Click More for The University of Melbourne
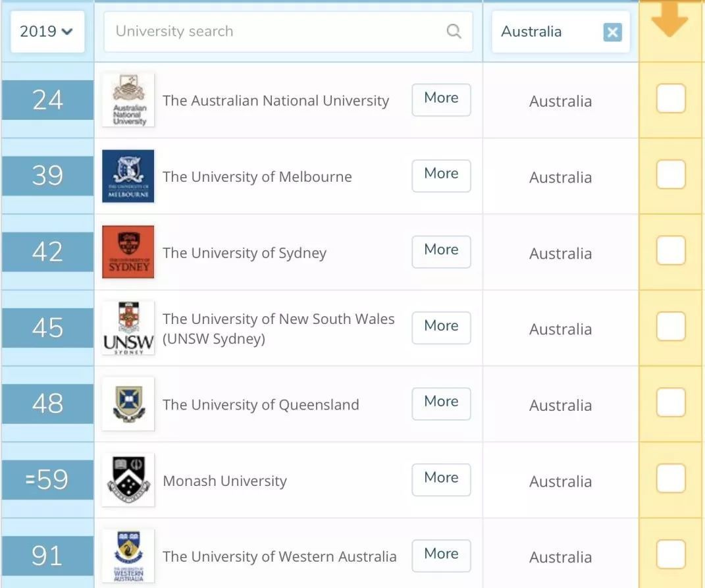Viewport: 705px width, 588px height. (x=441, y=174)
